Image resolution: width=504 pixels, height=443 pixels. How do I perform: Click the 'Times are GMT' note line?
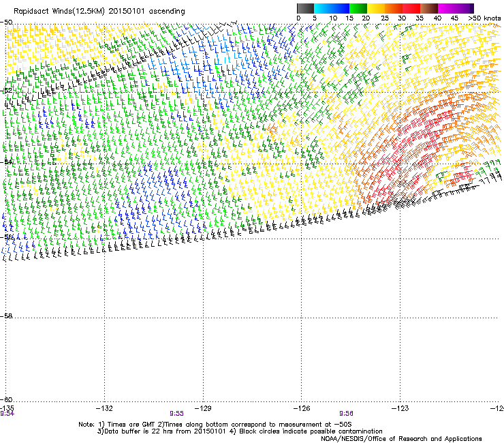[x=215, y=425]
